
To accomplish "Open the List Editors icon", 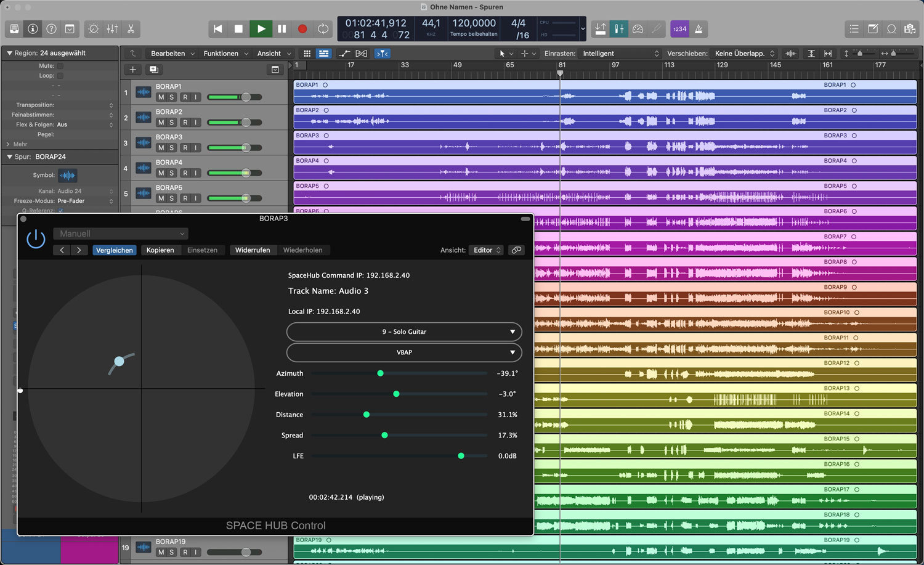I will tap(854, 29).
